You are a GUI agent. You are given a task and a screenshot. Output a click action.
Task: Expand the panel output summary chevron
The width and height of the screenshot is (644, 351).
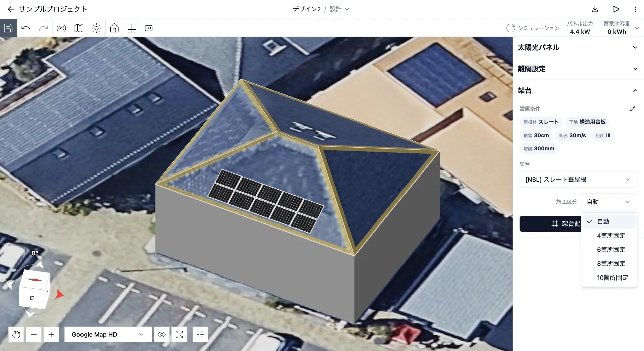[x=637, y=28]
